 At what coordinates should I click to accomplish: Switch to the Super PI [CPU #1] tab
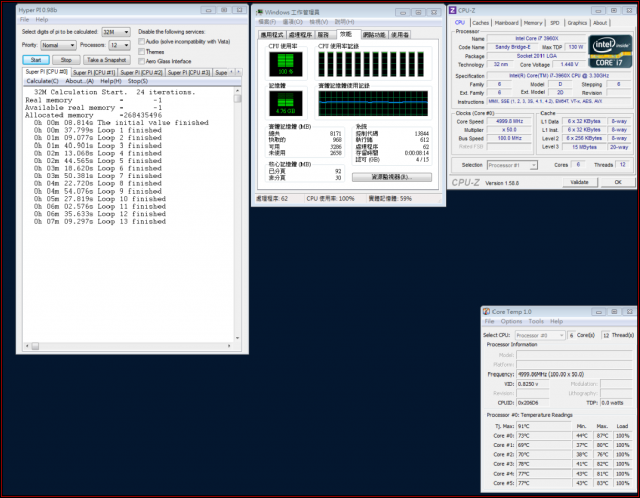tap(94, 73)
